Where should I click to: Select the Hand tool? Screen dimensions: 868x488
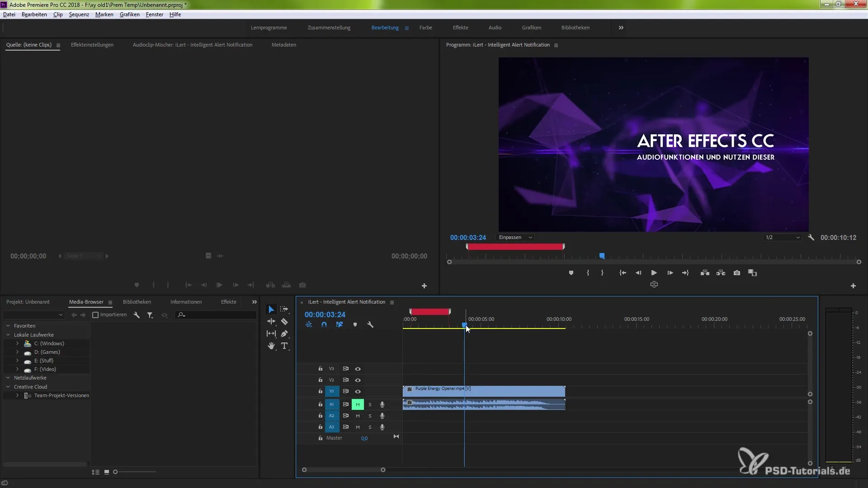271,346
